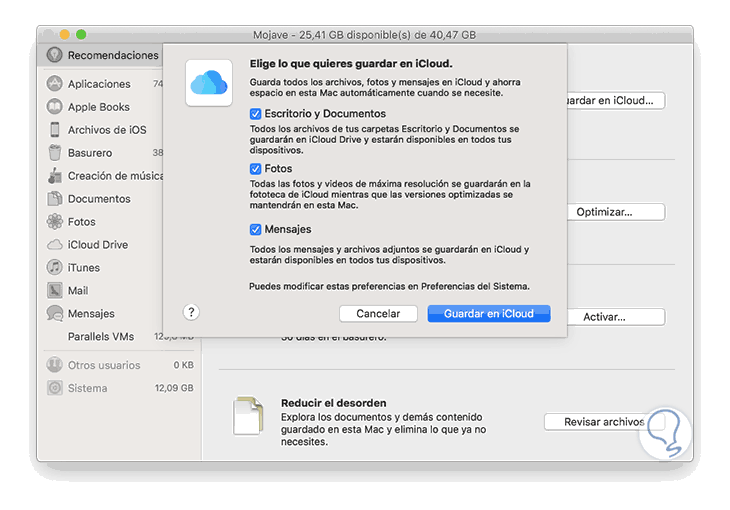Select the Otros usuarios icon

pyautogui.click(x=54, y=365)
